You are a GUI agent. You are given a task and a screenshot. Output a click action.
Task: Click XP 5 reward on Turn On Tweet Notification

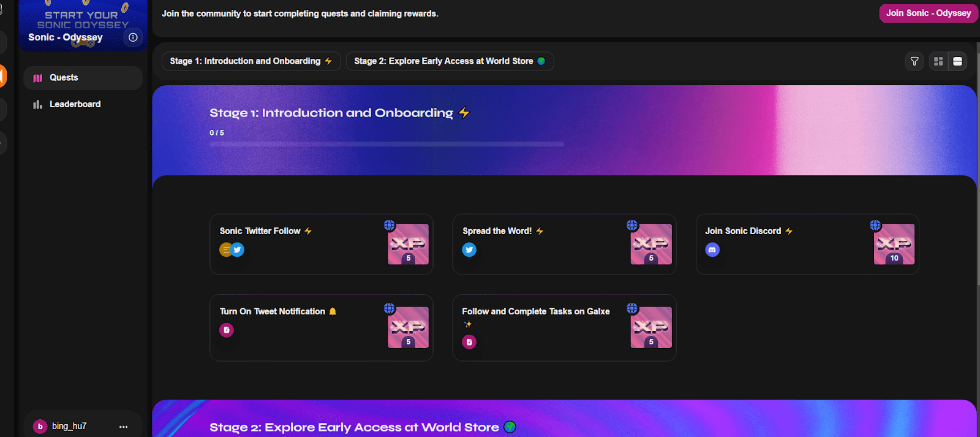pyautogui.click(x=408, y=327)
